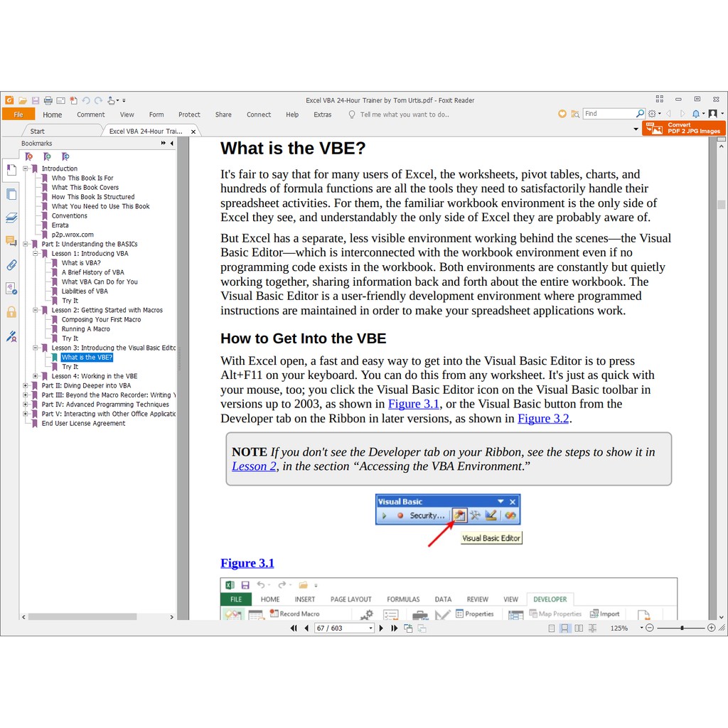This screenshot has height=728, width=728.
Task: Switch to single page view mode
Action: tap(552, 628)
